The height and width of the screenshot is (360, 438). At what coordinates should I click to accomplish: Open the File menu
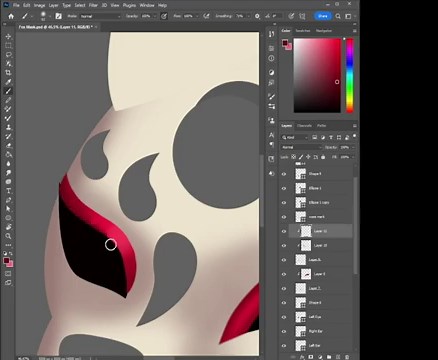[x=16, y=5]
